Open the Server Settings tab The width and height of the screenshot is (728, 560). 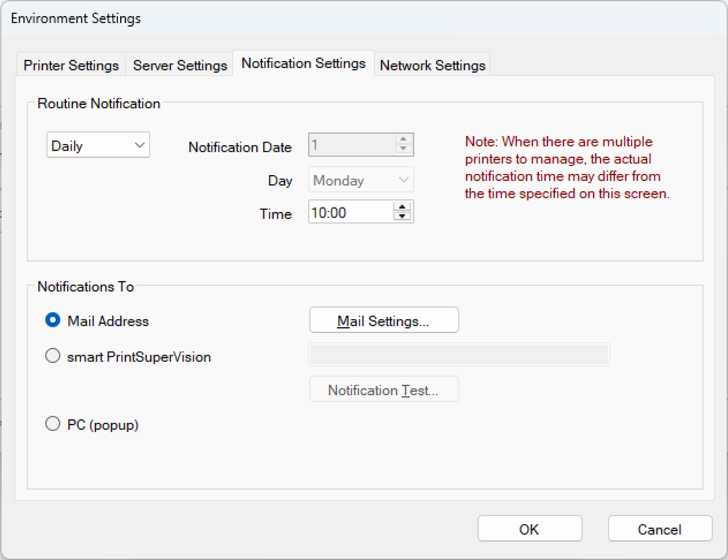(180, 65)
